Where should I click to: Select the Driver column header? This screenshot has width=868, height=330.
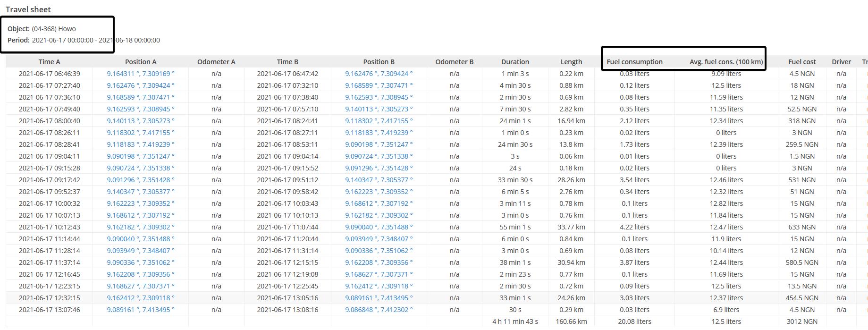coord(841,62)
